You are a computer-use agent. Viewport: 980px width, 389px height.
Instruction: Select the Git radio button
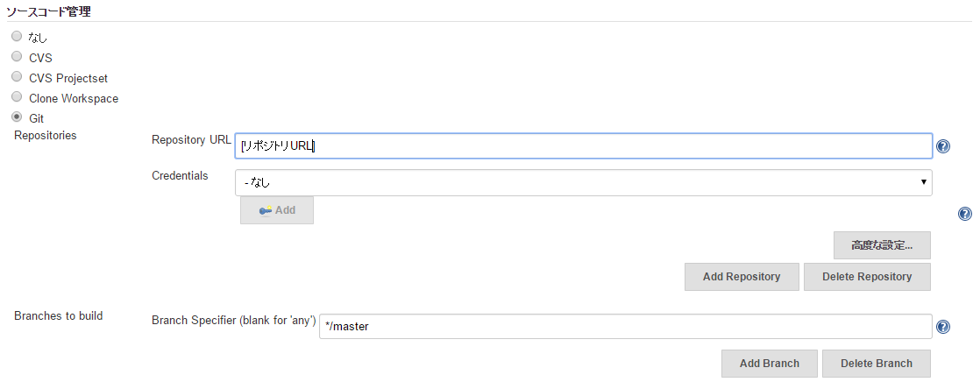click(17, 117)
